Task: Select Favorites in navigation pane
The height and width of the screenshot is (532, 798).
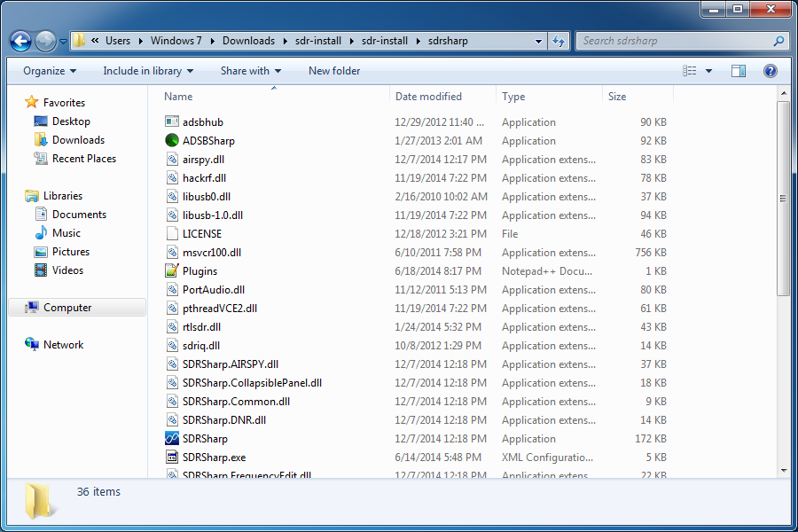Action: [64, 103]
